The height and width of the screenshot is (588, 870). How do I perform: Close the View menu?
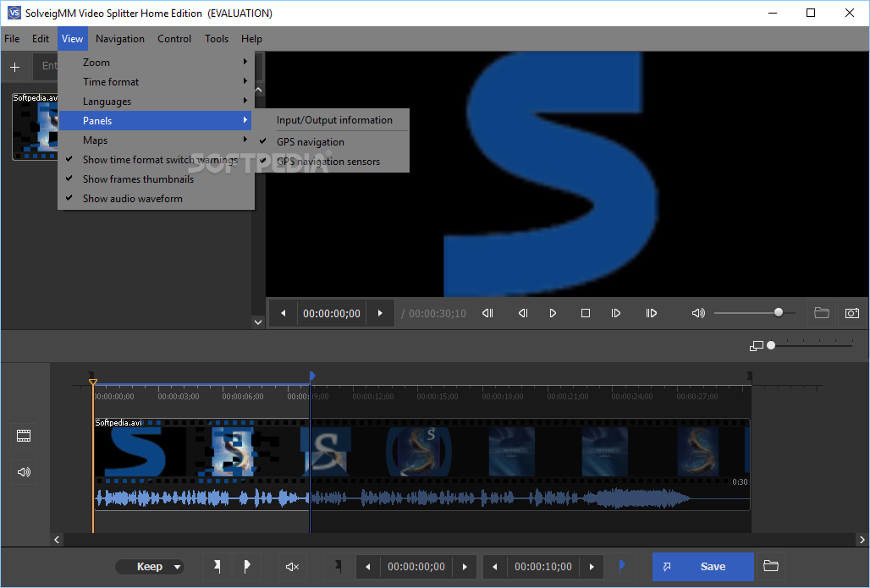point(72,39)
